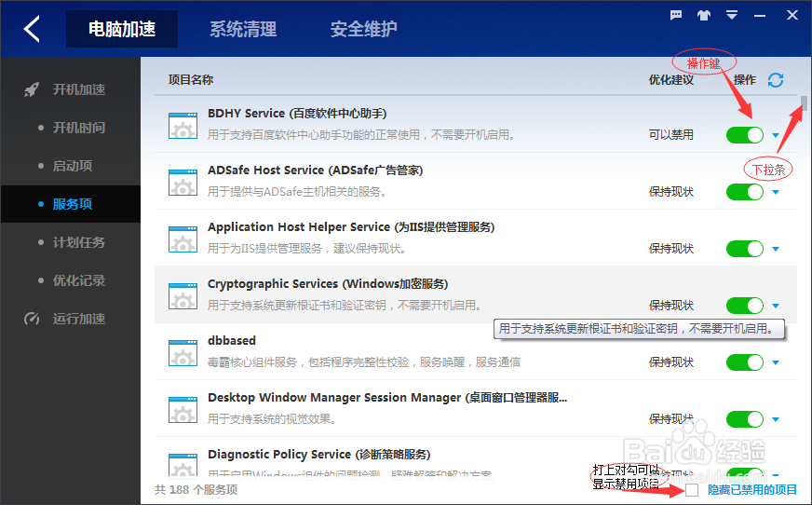
Task: Click the rocket icon beside 开机加速
Action: (32, 89)
